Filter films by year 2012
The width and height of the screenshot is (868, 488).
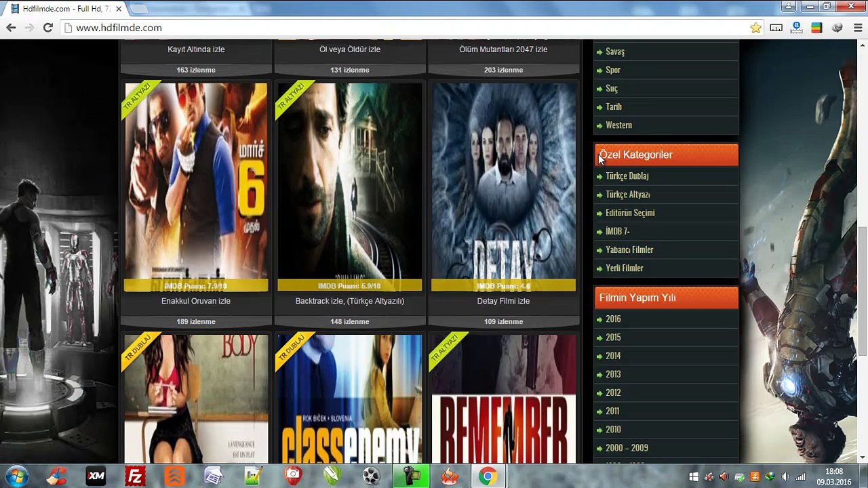coord(613,392)
